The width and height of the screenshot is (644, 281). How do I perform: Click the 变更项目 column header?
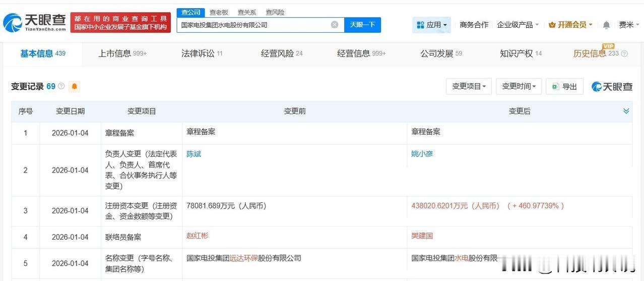tap(142, 111)
